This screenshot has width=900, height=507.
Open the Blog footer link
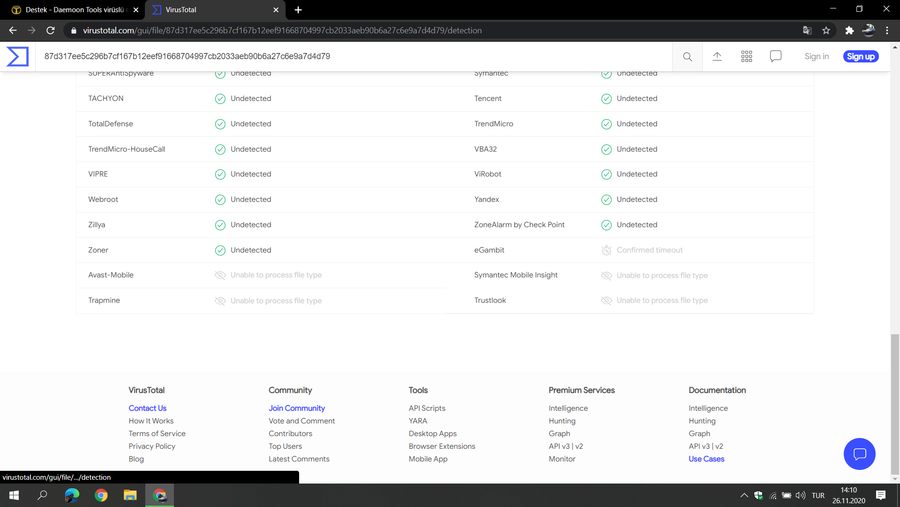(136, 459)
